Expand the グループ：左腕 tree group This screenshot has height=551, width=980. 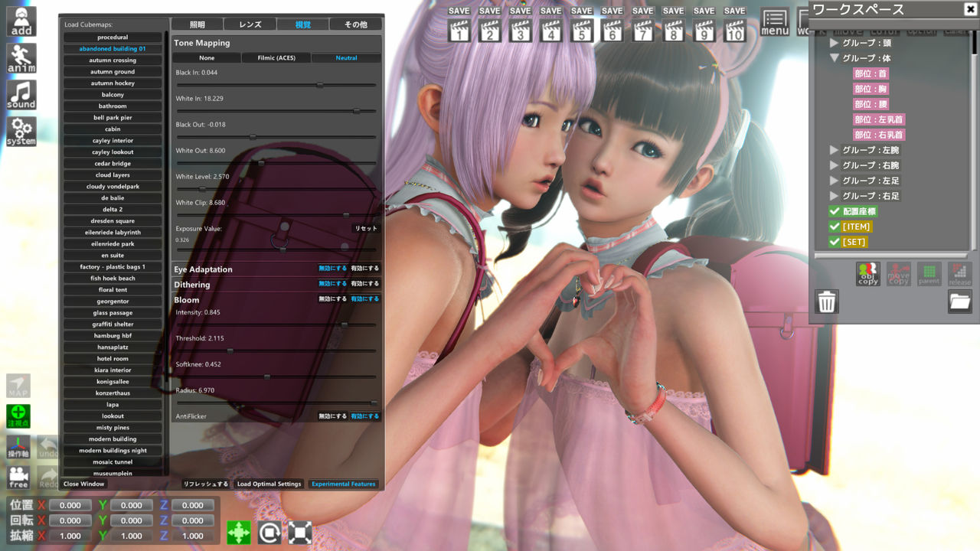(x=835, y=150)
